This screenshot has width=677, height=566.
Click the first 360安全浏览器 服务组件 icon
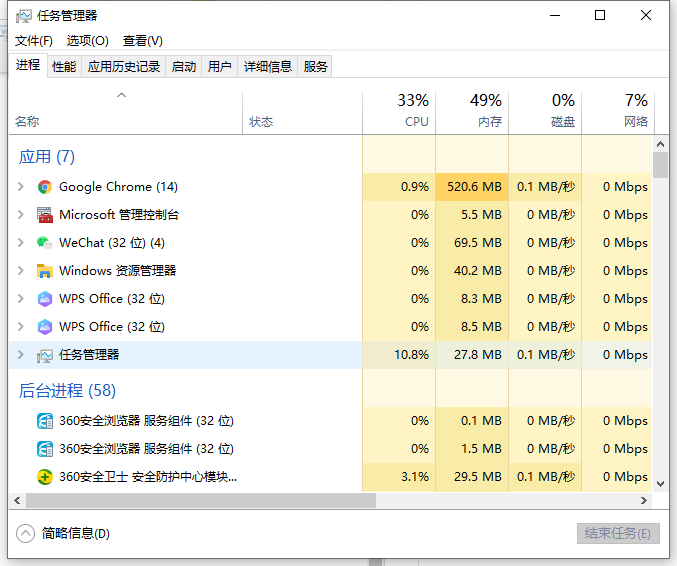[x=44, y=421]
